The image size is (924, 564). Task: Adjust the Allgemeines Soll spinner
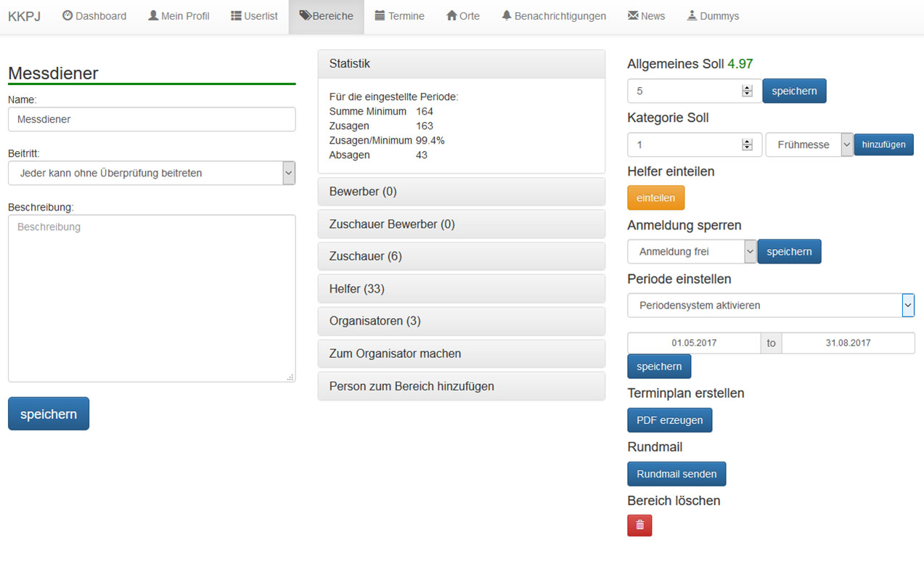click(x=747, y=91)
